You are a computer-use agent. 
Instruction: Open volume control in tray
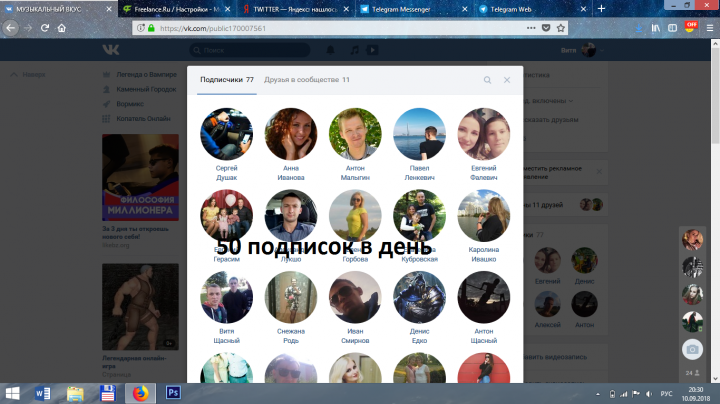click(649, 394)
